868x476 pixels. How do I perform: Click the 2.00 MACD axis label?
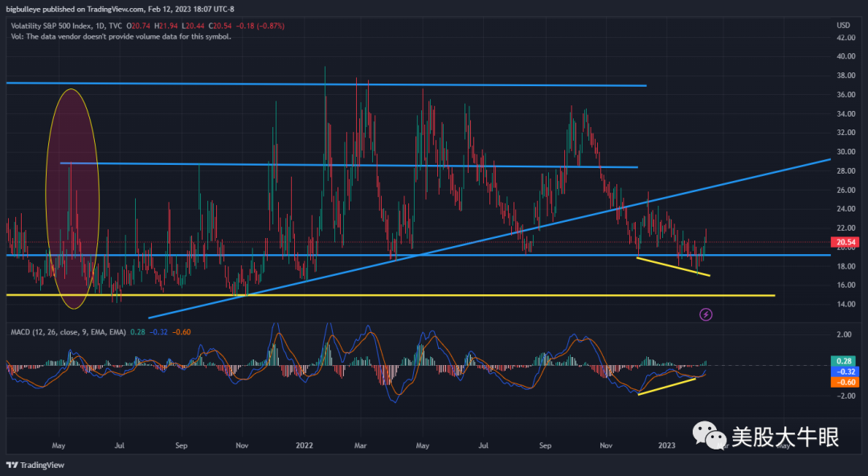point(844,334)
